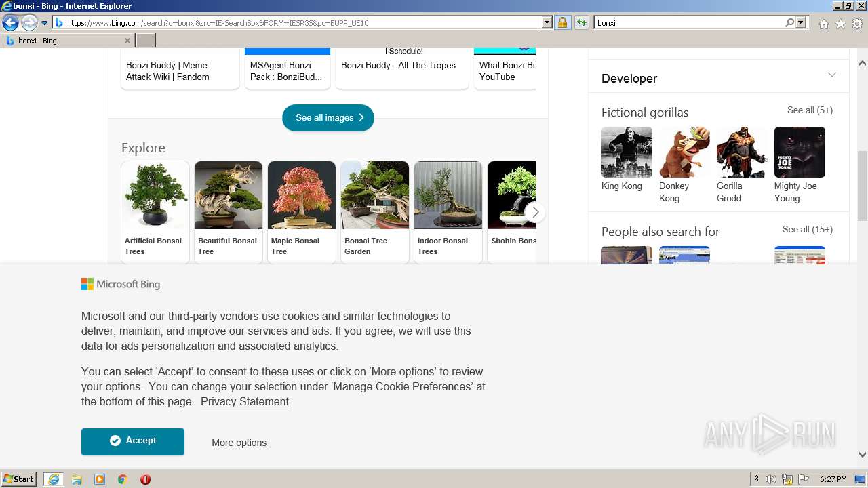
Task: Click the network tray icon
Action: [787, 479]
